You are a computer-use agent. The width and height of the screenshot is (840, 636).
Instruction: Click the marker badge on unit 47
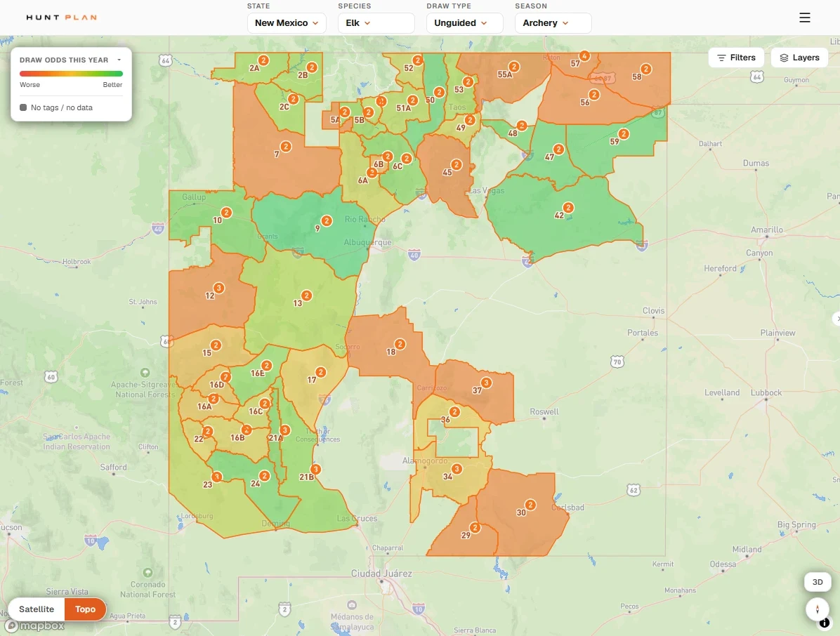click(559, 150)
